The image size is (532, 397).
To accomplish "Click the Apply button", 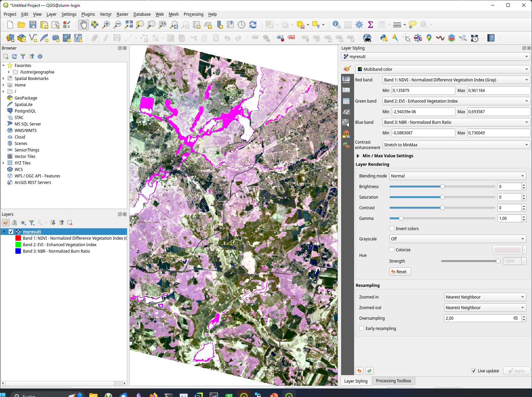I will click(517, 371).
